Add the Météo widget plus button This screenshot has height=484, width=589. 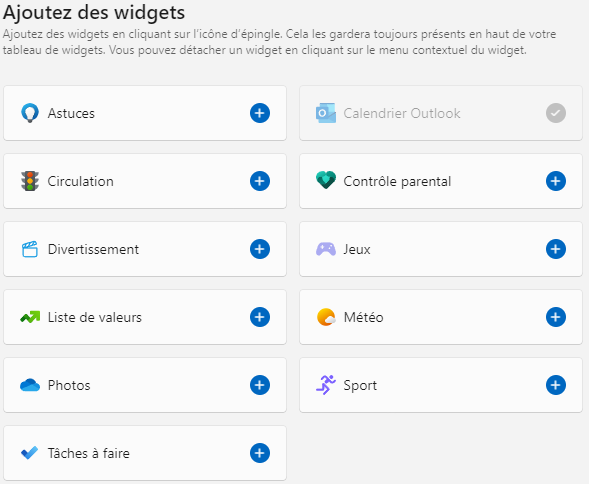556,317
